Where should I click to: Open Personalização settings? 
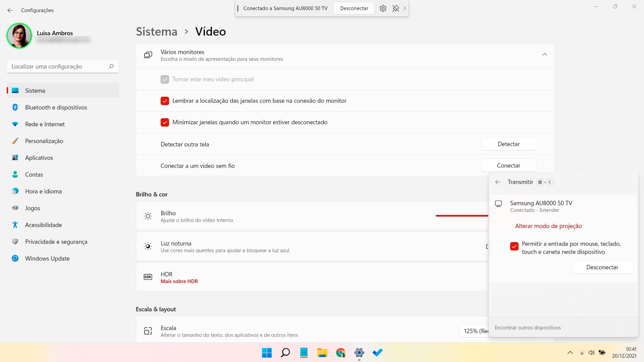(44, 141)
